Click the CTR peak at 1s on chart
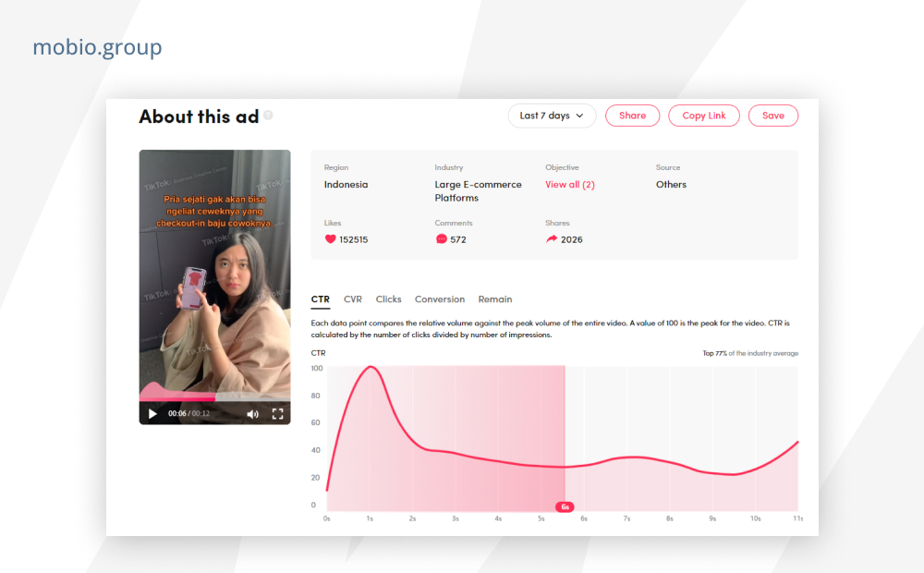Viewport: 924px width, 573px height. 371,367
